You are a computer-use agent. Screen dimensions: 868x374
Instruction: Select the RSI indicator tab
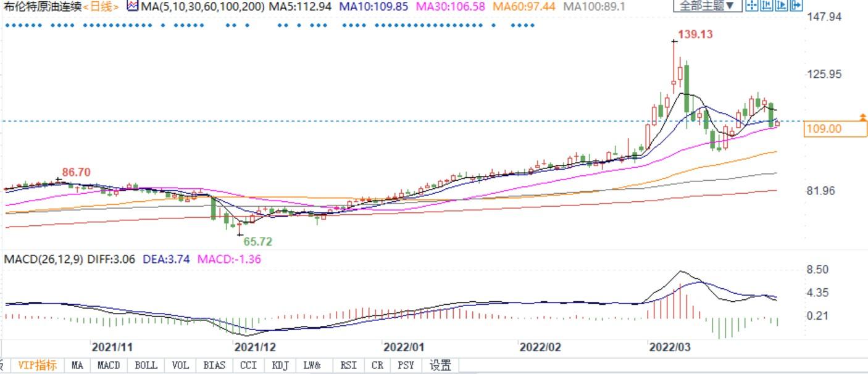348,365
